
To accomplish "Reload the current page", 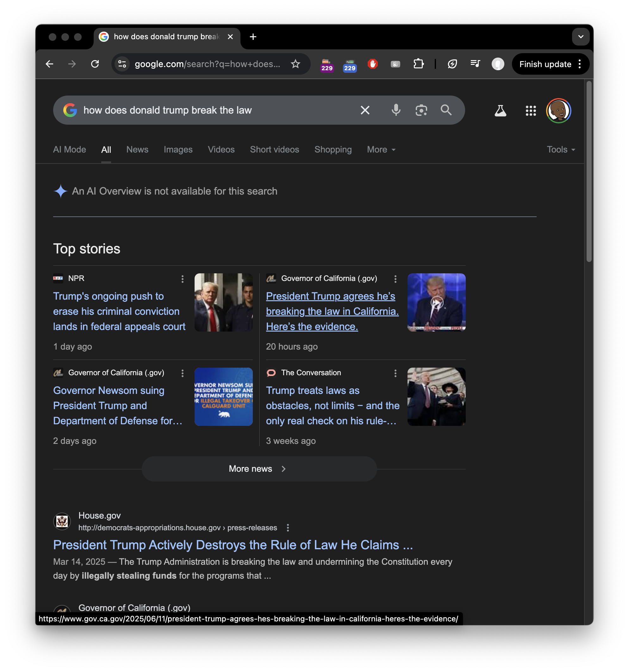I will (95, 64).
